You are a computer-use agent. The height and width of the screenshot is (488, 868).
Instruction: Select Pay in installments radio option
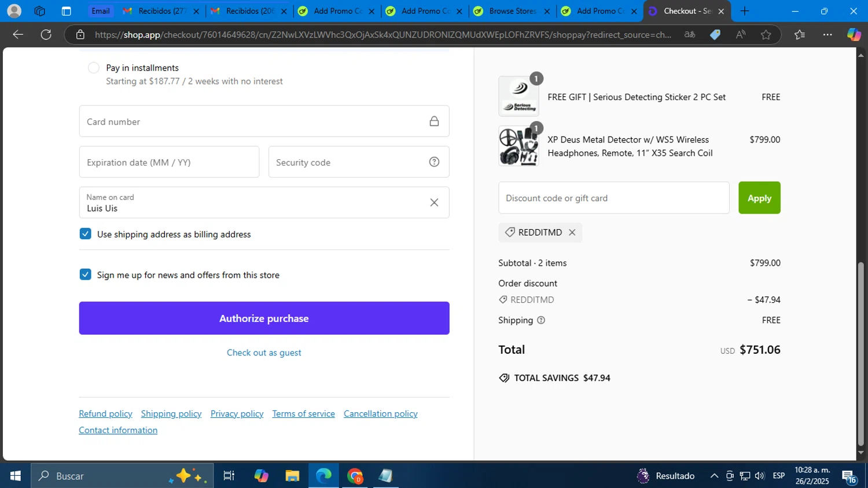(94, 68)
